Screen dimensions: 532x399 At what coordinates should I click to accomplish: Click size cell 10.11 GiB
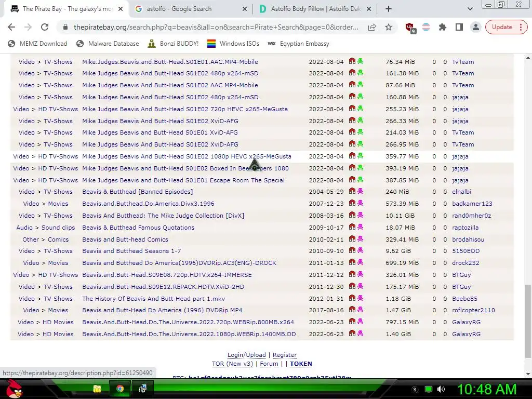coord(400,216)
